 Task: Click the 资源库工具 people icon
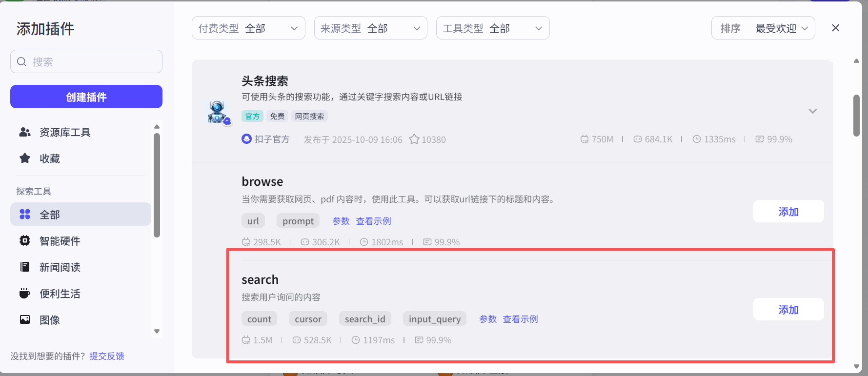coord(25,132)
